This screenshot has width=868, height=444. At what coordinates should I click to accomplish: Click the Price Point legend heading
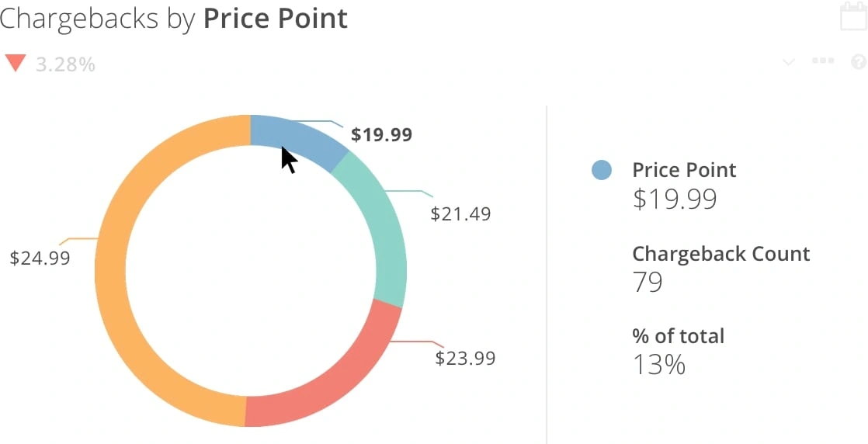tap(684, 170)
